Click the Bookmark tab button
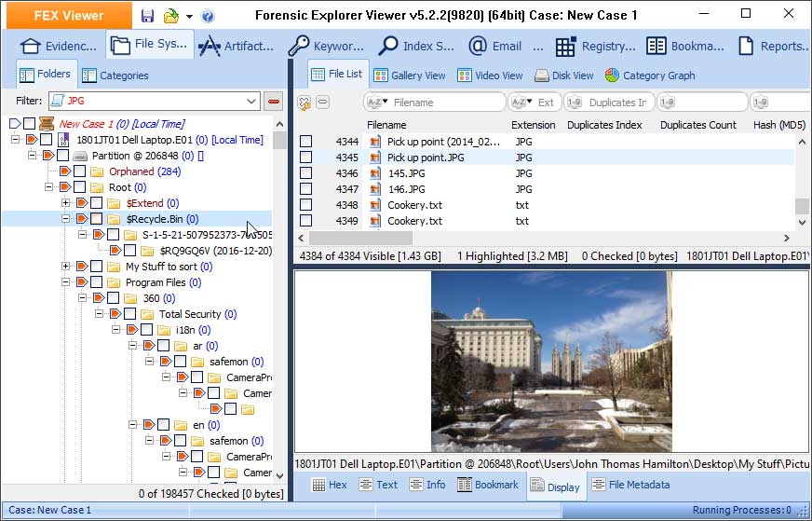 coord(488,485)
